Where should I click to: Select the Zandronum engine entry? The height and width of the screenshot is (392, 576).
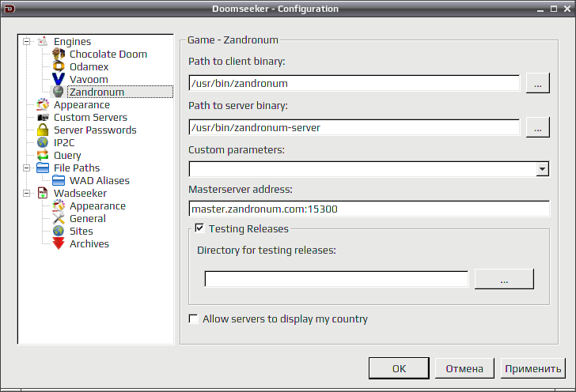[97, 92]
